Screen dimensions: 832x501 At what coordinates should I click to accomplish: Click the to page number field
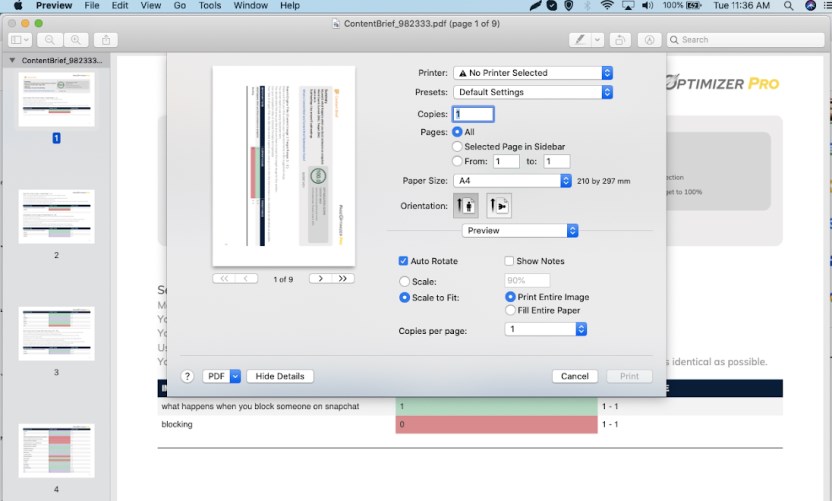click(557, 161)
